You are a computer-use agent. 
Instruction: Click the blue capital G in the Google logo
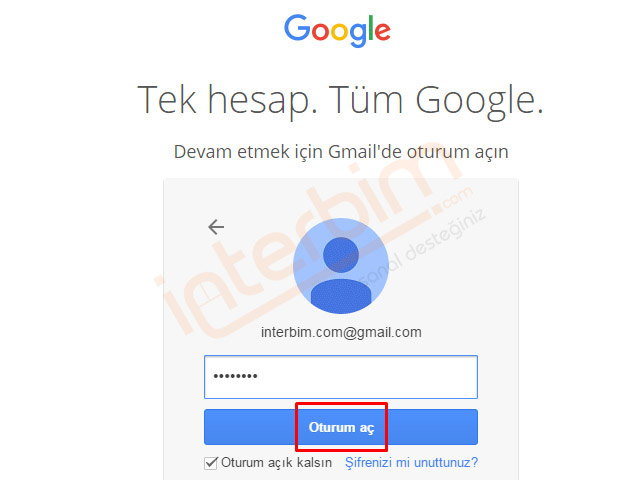coord(297,28)
